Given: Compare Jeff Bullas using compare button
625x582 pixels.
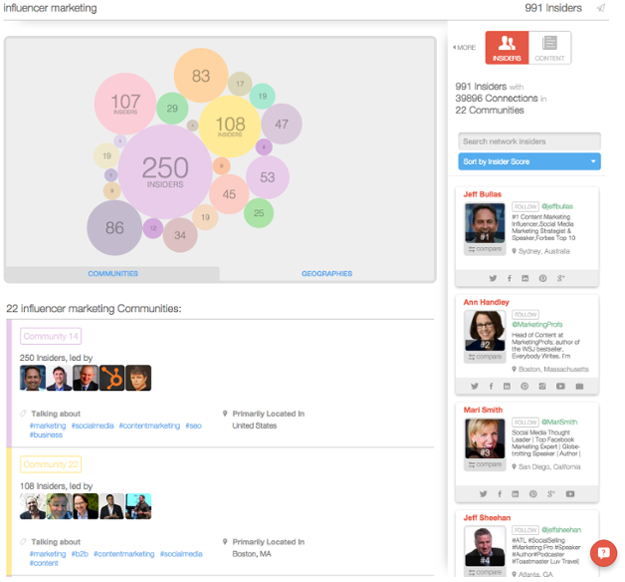Looking at the screenshot, I should click(485, 249).
